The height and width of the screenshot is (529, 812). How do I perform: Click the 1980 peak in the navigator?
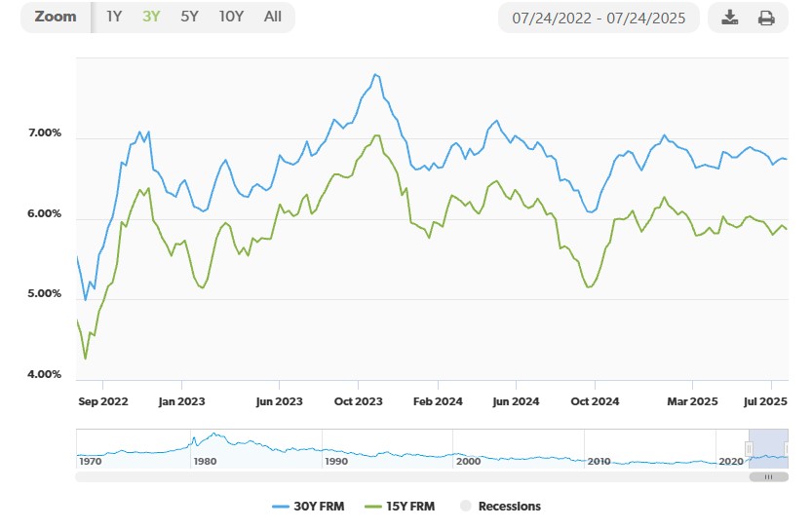(x=213, y=435)
